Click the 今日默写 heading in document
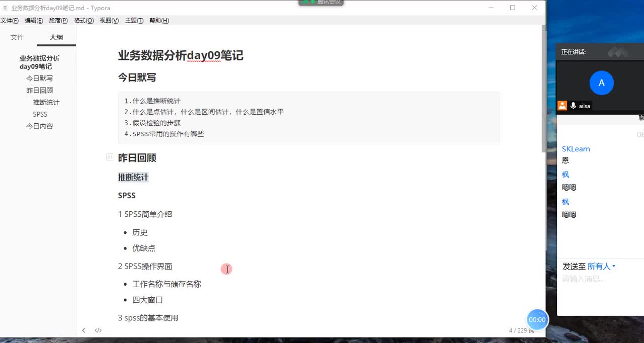The image size is (644, 343). click(x=137, y=77)
